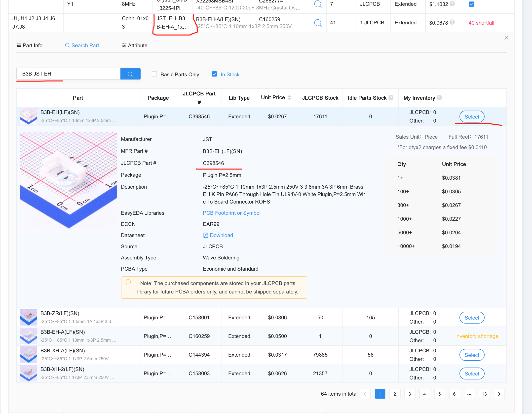Open PCB Footprint or Symbol link
Viewport: 532px width, 414px height.
[231, 213]
